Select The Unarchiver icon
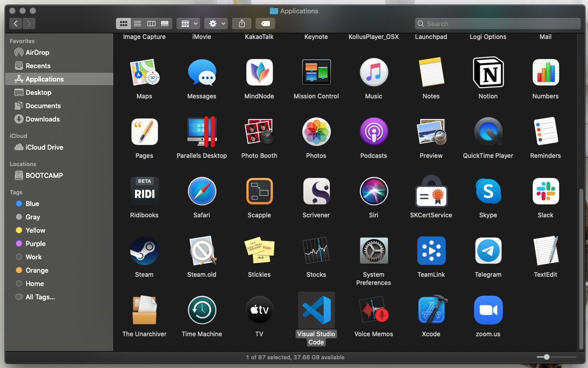The height and width of the screenshot is (368, 588). pyautogui.click(x=144, y=310)
